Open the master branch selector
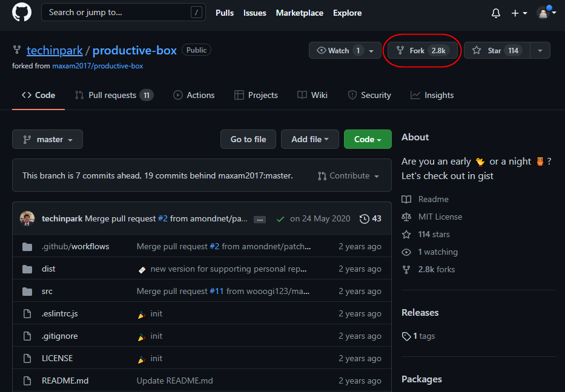This screenshot has width=565, height=392. (x=48, y=139)
